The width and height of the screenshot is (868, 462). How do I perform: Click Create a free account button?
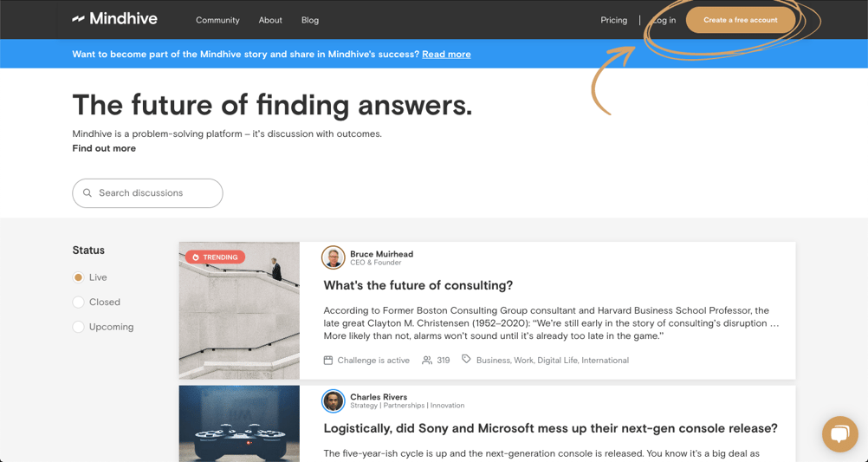tap(740, 20)
